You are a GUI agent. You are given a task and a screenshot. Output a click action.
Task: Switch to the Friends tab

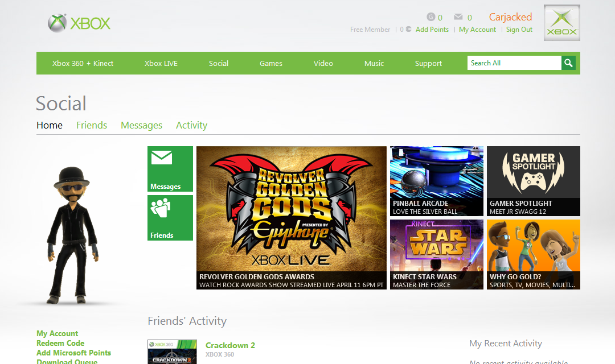(91, 125)
